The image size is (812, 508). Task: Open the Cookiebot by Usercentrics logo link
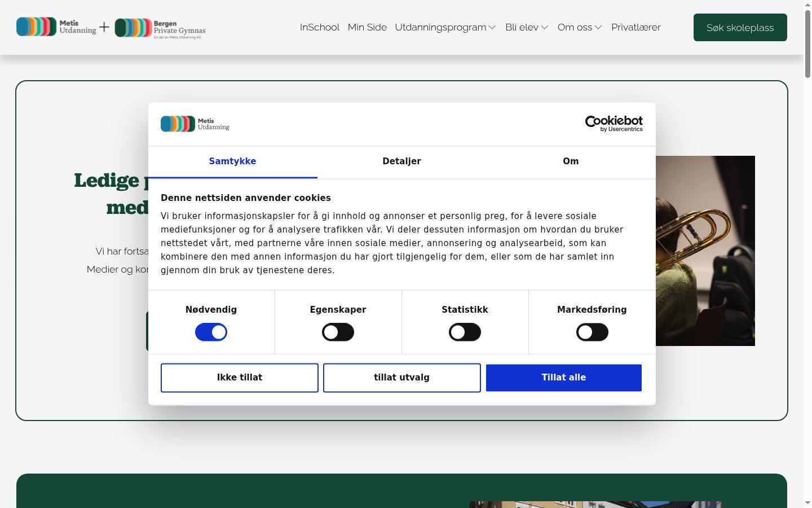tap(614, 124)
